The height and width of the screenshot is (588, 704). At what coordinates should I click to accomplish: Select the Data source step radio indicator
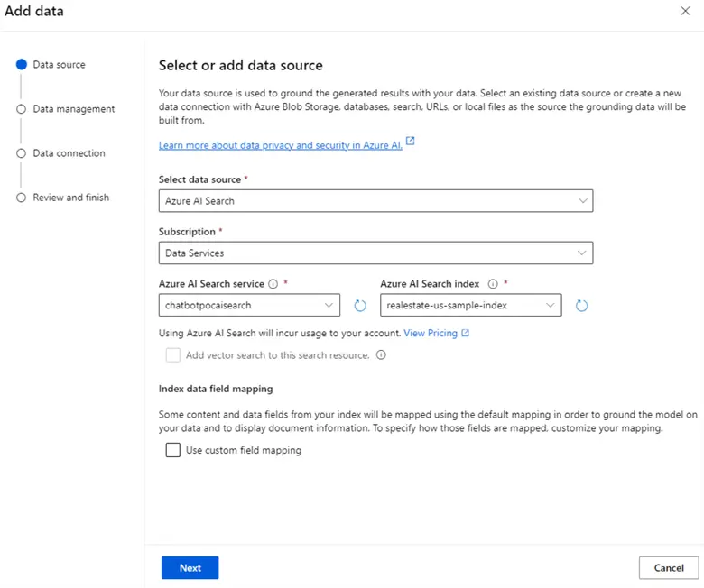coord(21,65)
